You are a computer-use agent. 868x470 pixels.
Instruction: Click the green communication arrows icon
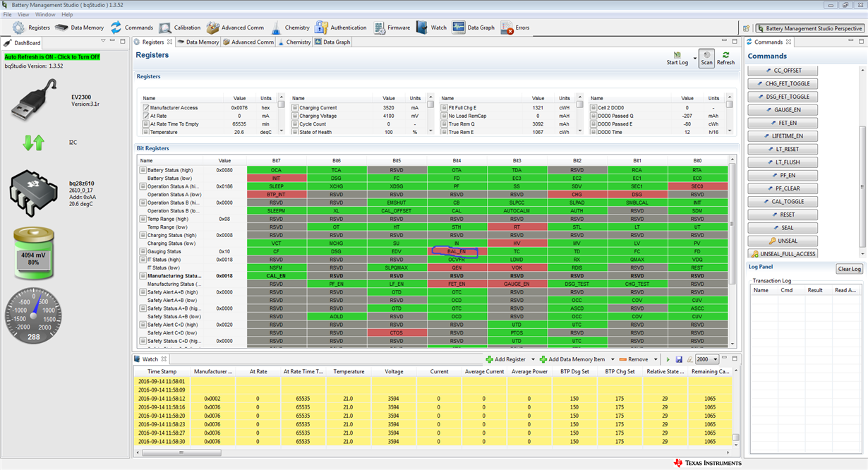[x=33, y=143]
